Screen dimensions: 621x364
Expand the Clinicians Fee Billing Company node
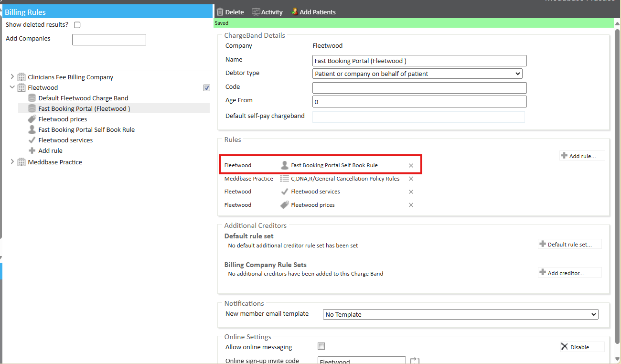[12, 77]
